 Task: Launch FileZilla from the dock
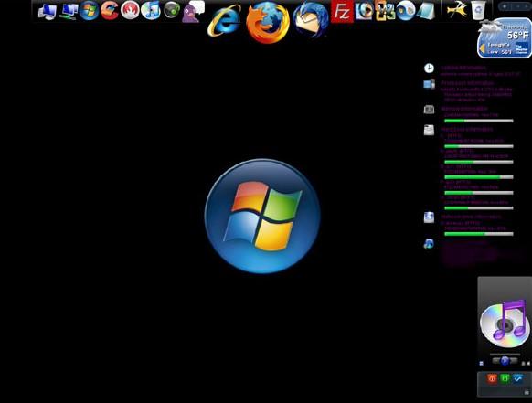point(342,12)
